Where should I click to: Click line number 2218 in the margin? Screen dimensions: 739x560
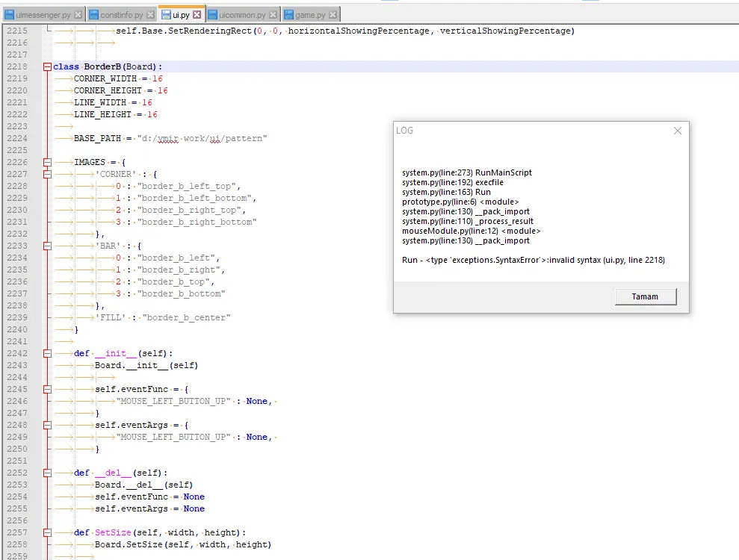point(17,66)
